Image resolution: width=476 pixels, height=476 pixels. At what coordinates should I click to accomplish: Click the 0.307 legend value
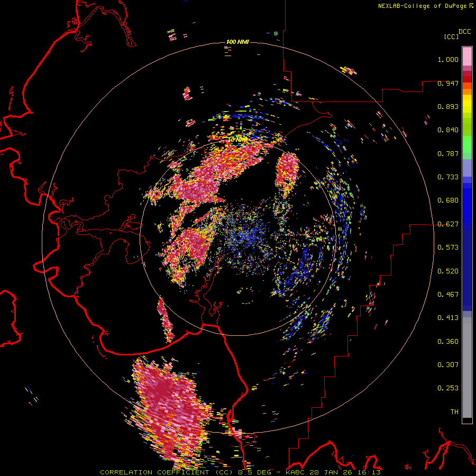click(448, 365)
